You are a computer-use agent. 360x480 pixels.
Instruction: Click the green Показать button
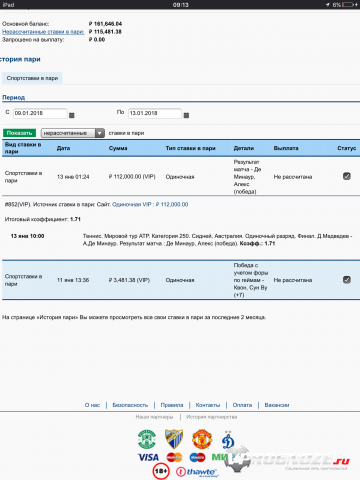pyautogui.click(x=19, y=133)
